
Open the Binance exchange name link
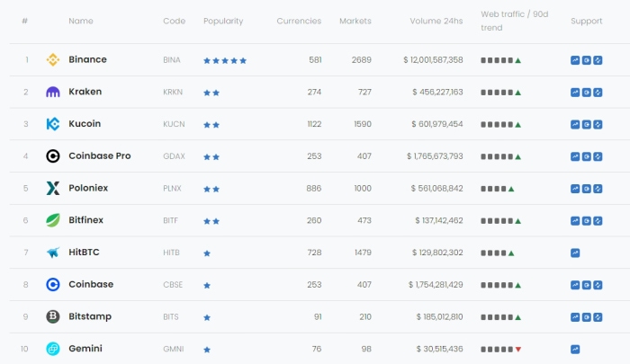click(x=87, y=60)
